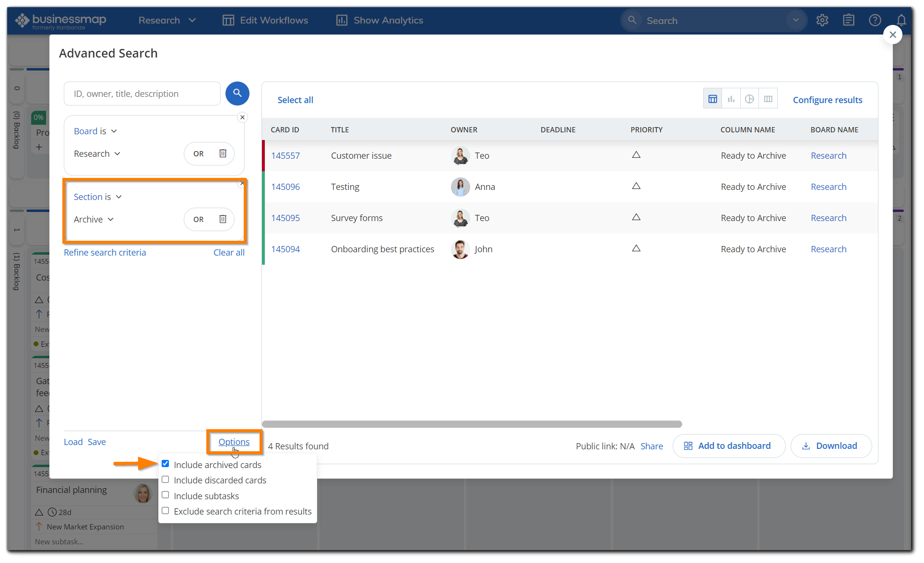
Task: Open the clipboard activity icon
Action: [848, 20]
